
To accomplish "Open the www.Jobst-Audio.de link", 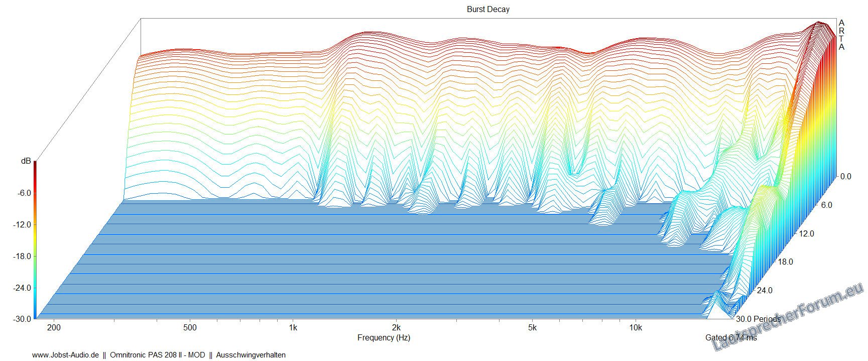I will [65, 355].
